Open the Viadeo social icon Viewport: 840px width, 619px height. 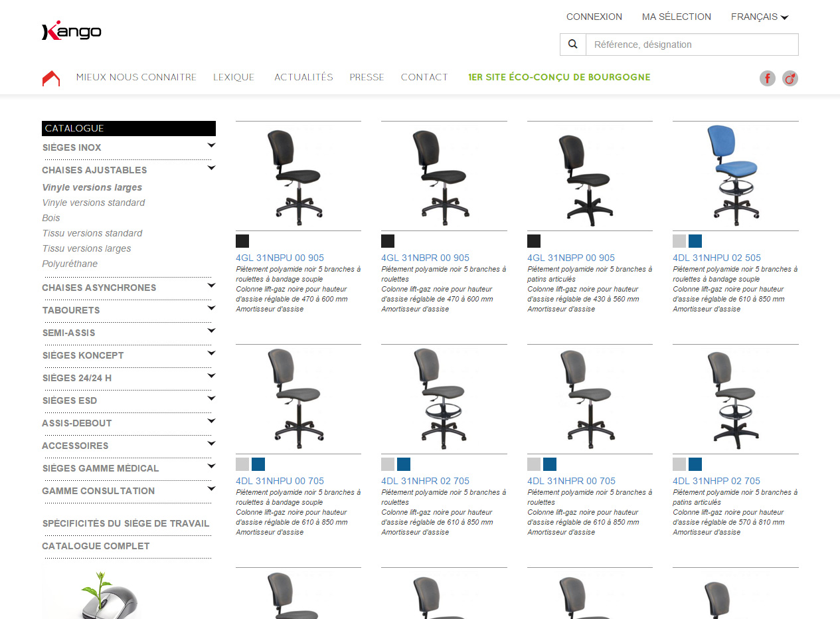point(790,78)
